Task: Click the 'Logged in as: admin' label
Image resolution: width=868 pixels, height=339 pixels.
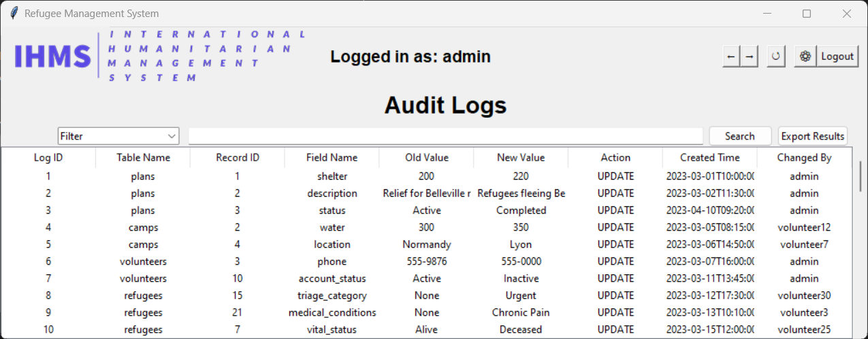Action: [x=411, y=56]
